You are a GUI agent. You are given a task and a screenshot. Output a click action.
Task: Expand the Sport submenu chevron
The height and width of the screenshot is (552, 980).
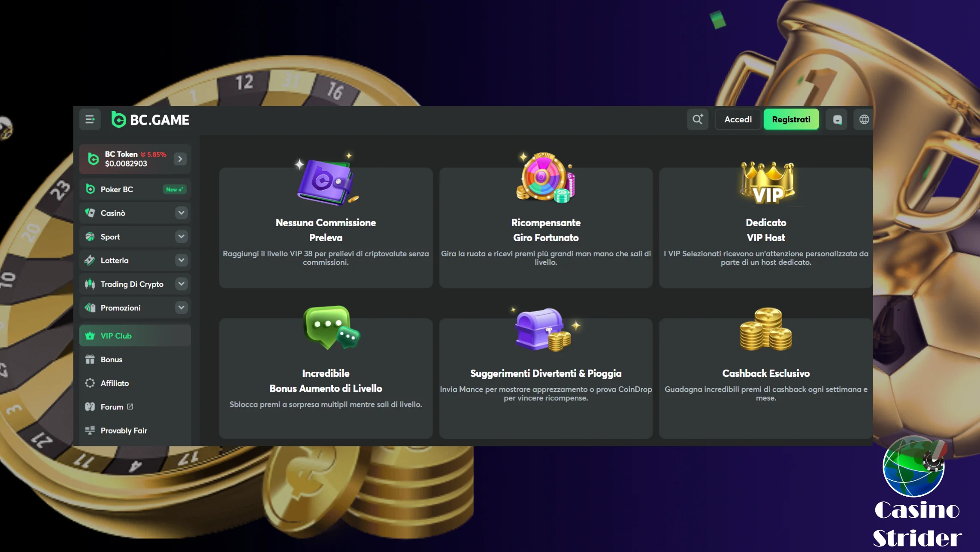coord(181,237)
